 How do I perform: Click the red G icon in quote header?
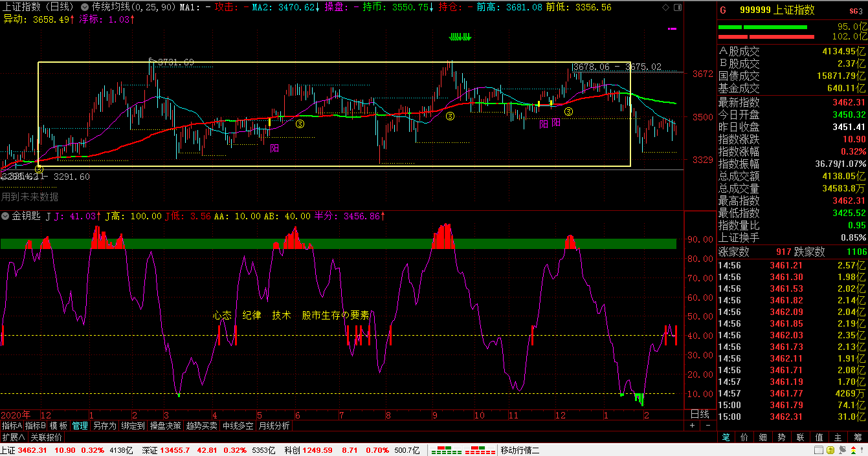[724, 10]
